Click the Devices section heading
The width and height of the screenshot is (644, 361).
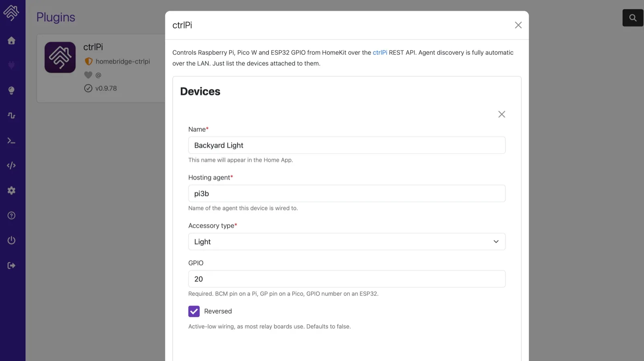[200, 91]
